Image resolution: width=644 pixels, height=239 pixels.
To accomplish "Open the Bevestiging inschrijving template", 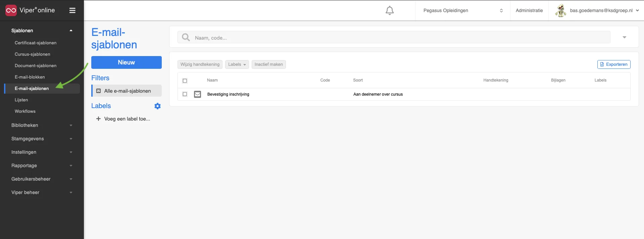I will [228, 94].
